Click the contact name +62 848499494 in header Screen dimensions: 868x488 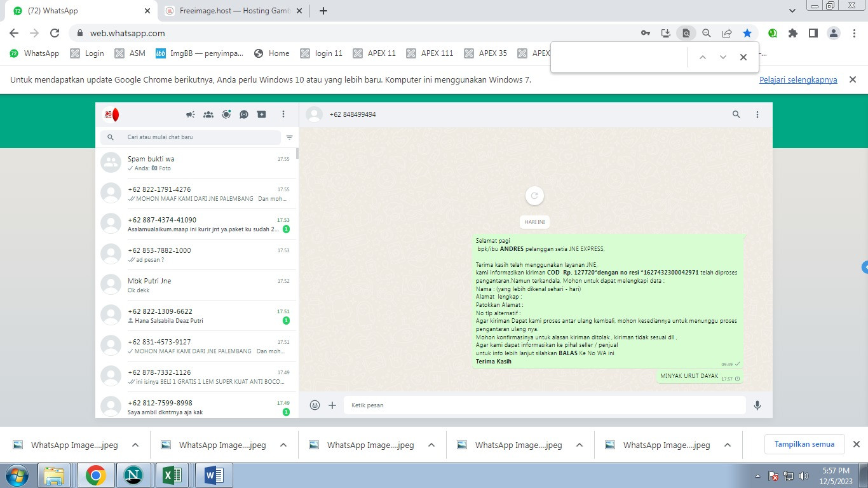(x=353, y=114)
